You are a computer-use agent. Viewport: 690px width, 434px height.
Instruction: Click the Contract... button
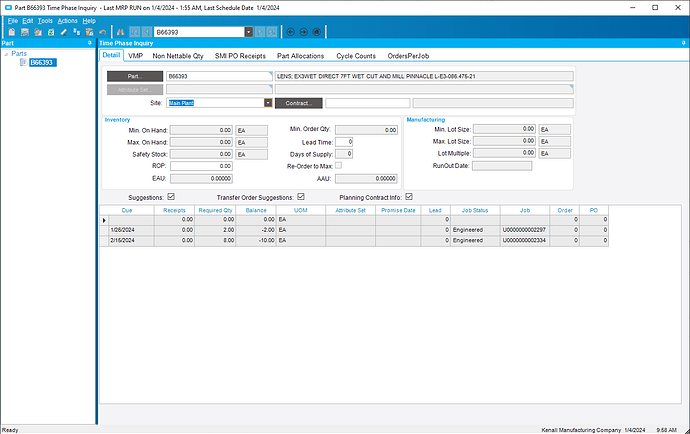tap(298, 102)
